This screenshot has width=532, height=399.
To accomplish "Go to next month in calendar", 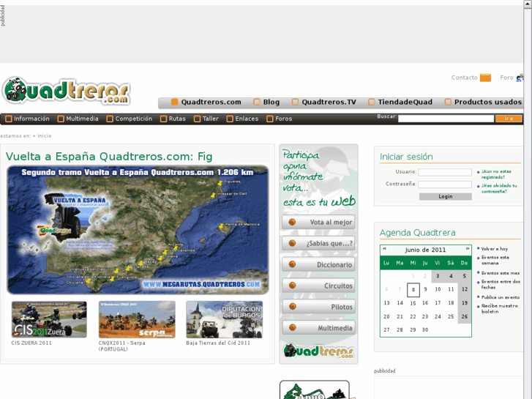I will coord(468,249).
